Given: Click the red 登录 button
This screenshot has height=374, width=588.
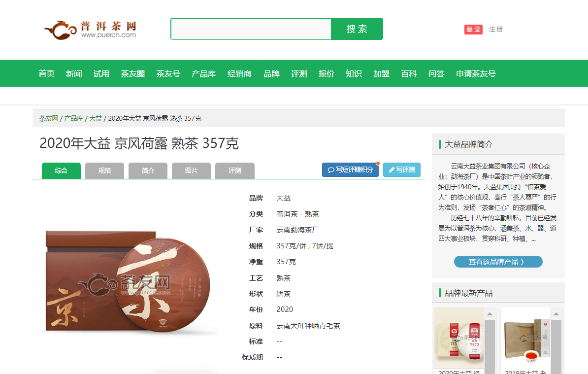Looking at the screenshot, I should pyautogui.click(x=473, y=29).
